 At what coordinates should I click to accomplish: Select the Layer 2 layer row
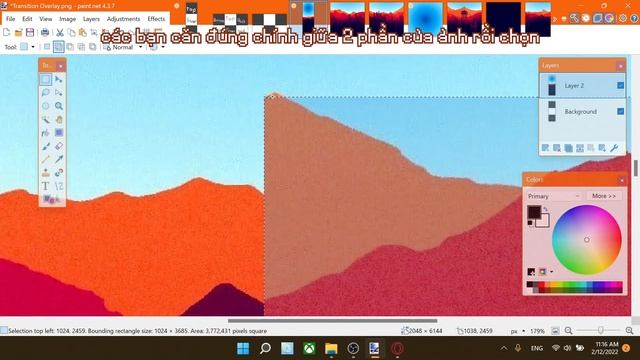coord(582,85)
